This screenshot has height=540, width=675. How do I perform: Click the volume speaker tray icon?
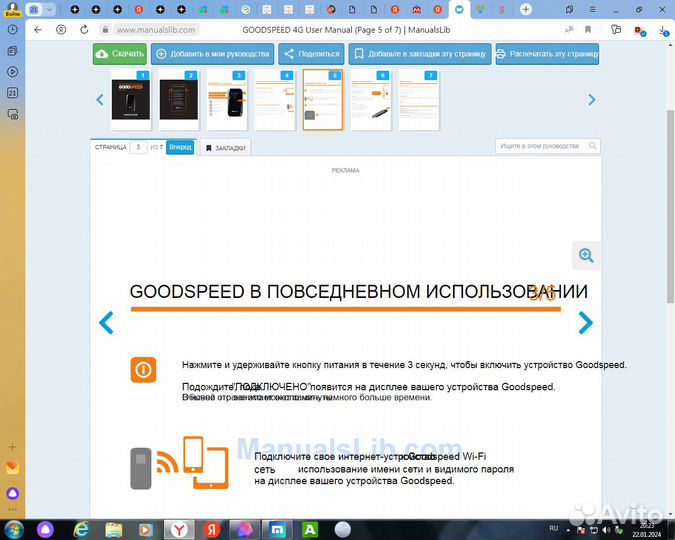[x=607, y=530]
